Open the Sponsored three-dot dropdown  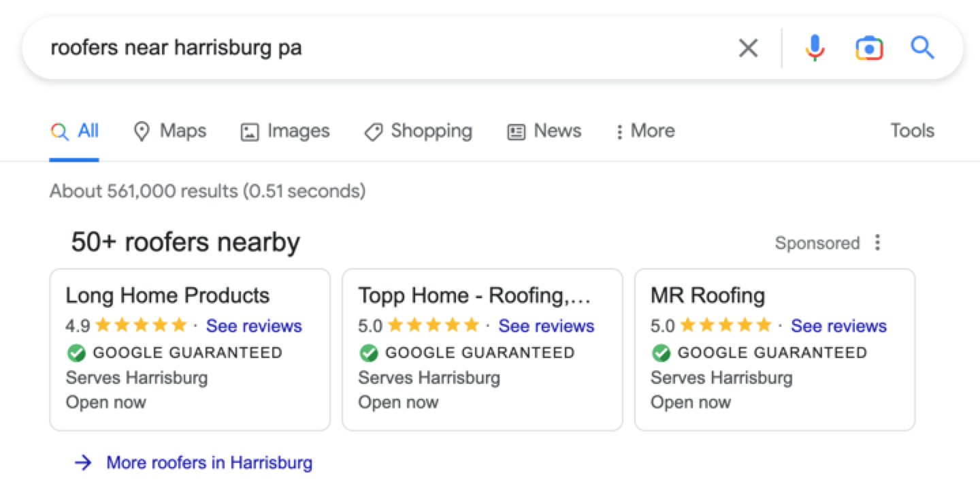tap(877, 242)
